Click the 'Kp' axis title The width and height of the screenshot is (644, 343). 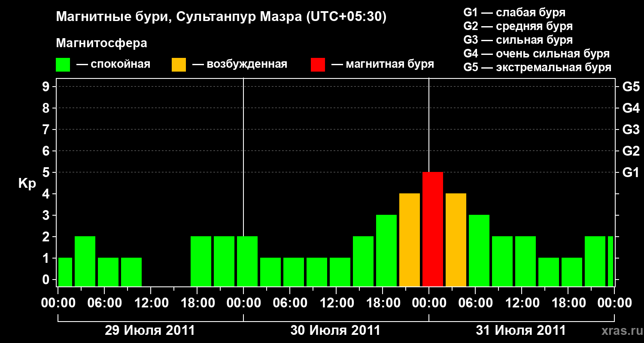(27, 184)
